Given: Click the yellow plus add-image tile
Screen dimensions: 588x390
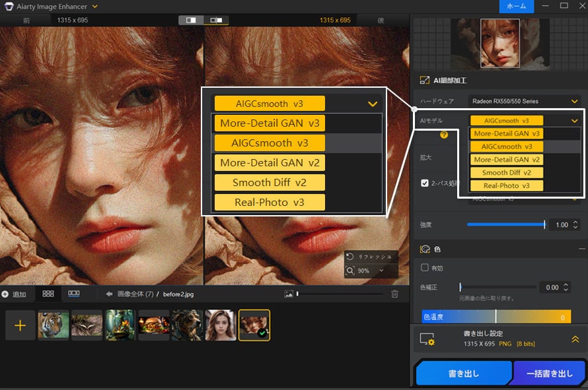Looking at the screenshot, I should click(20, 325).
